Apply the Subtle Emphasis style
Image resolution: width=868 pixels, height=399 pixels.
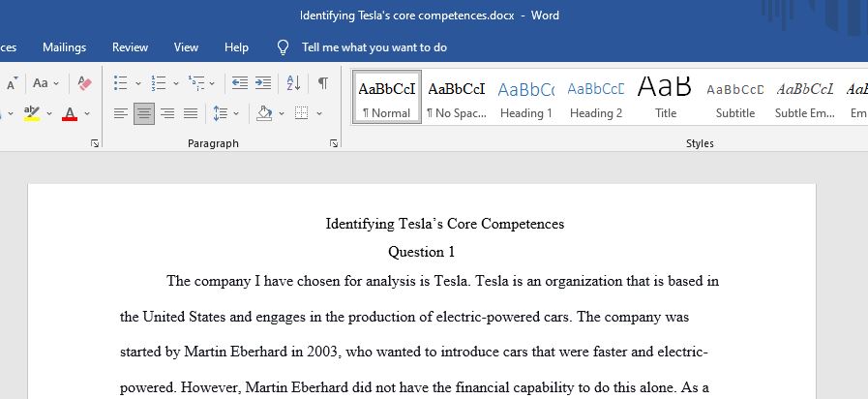point(805,98)
